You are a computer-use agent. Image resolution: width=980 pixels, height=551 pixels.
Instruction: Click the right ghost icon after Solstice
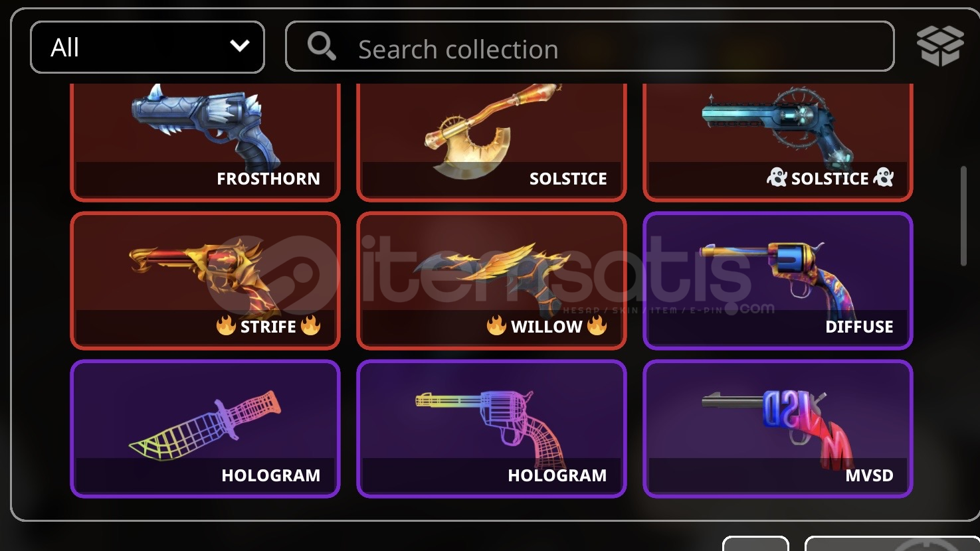coord(884,177)
